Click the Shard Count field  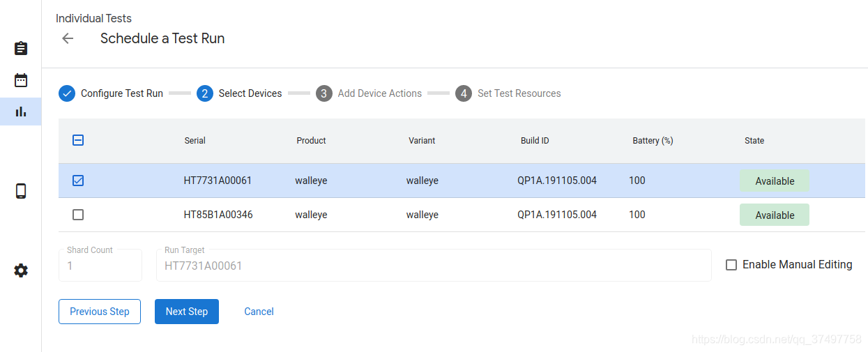pyautogui.click(x=100, y=266)
